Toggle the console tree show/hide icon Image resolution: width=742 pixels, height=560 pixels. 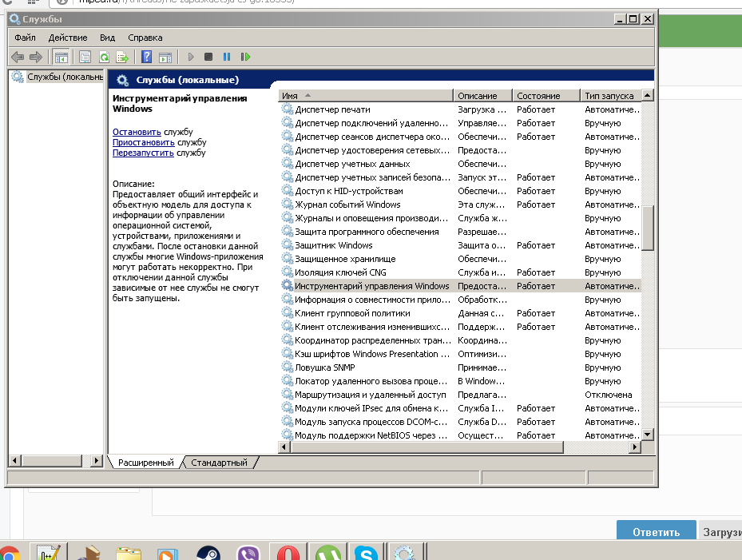(x=61, y=58)
